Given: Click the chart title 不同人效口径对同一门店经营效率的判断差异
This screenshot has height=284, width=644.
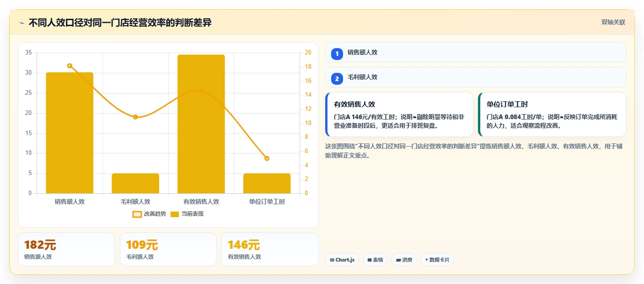Looking at the screenshot, I should tap(120, 22).
